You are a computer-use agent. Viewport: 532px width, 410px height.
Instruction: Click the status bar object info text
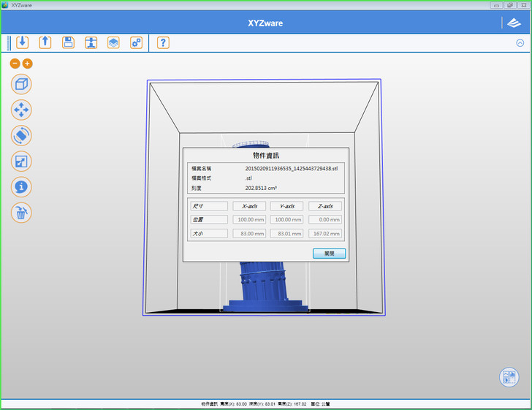coord(265,404)
